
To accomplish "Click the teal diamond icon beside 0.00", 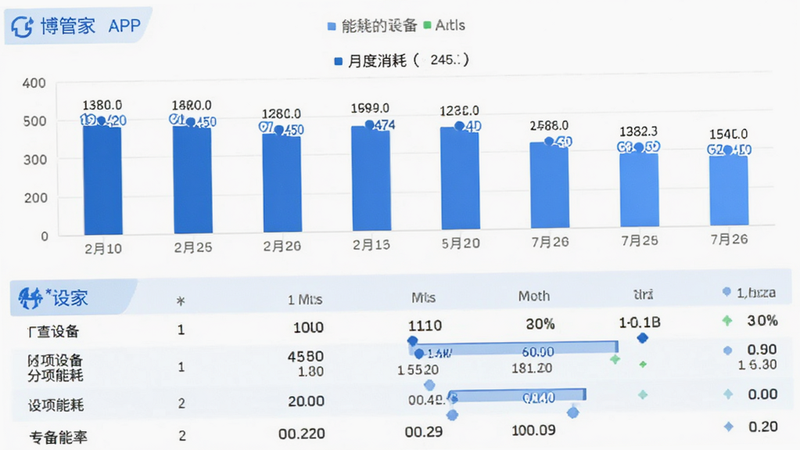I will pyautogui.click(x=728, y=394).
